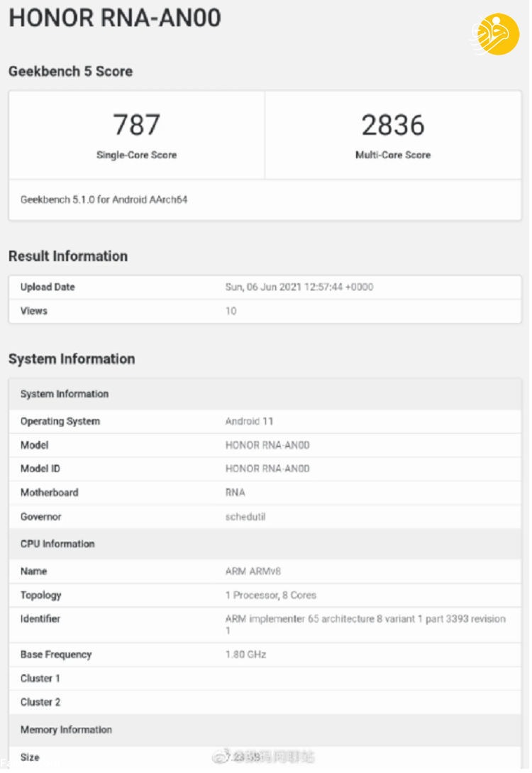Click the 787 single-core score value
Screen dimensions: 532x773
[136, 125]
